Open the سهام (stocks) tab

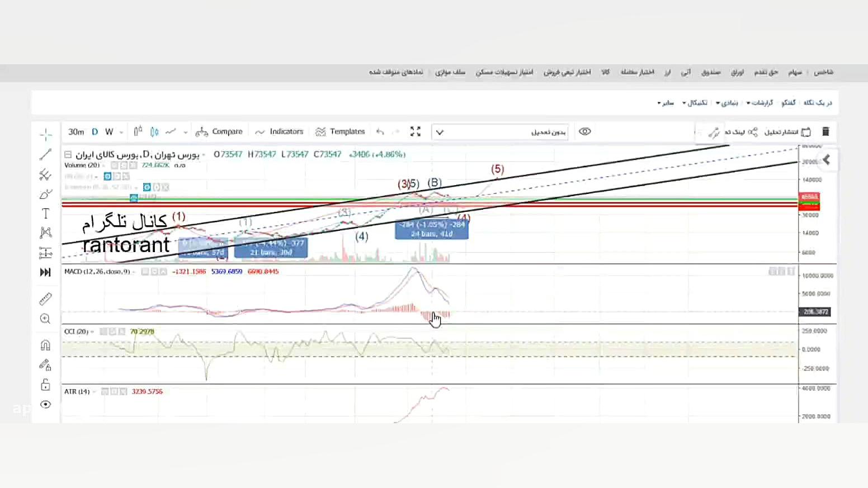[795, 72]
